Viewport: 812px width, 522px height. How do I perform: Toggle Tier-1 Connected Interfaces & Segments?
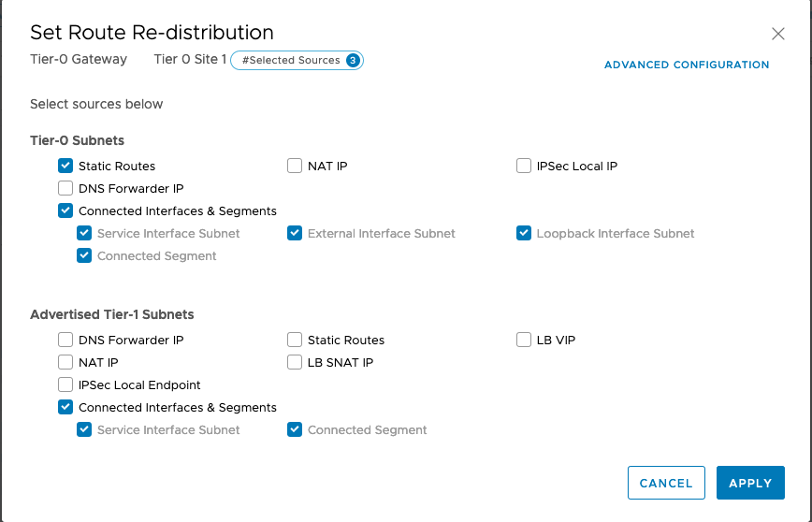click(65, 408)
